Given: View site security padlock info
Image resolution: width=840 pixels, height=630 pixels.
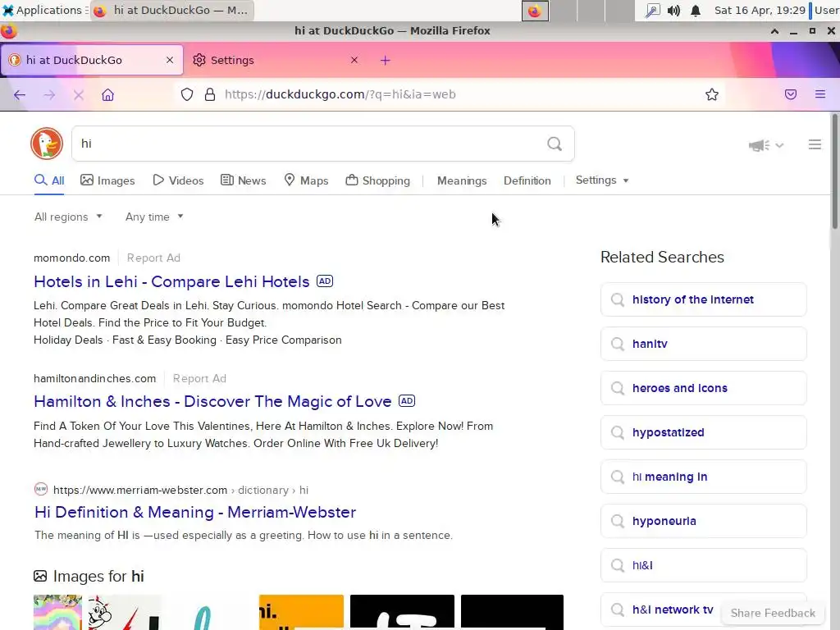Looking at the screenshot, I should point(210,95).
